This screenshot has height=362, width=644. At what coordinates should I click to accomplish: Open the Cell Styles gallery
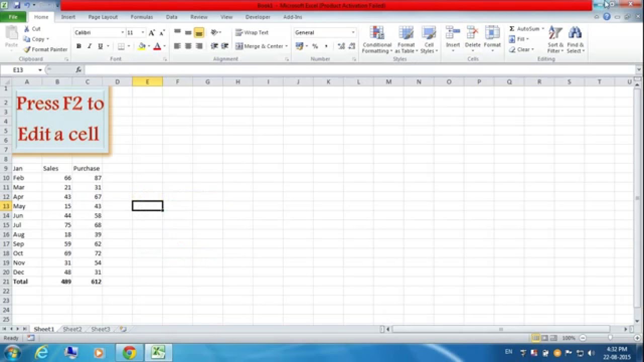point(429,40)
